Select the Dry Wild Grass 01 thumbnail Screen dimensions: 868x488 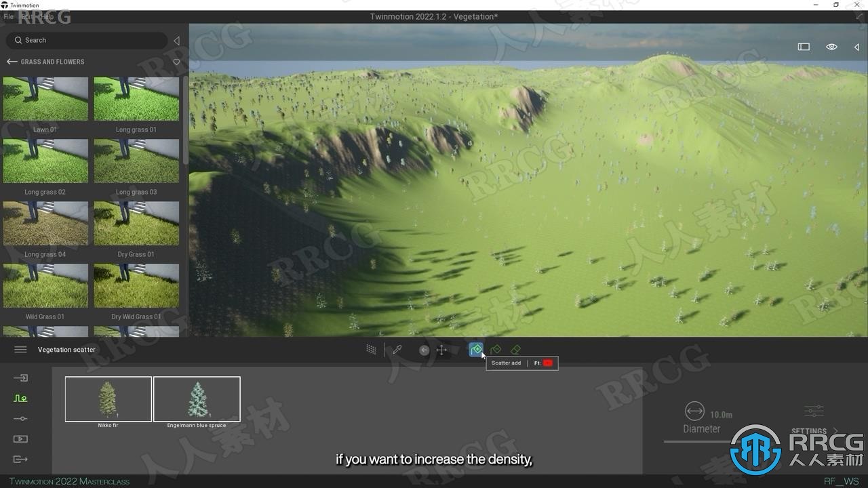[x=136, y=286]
